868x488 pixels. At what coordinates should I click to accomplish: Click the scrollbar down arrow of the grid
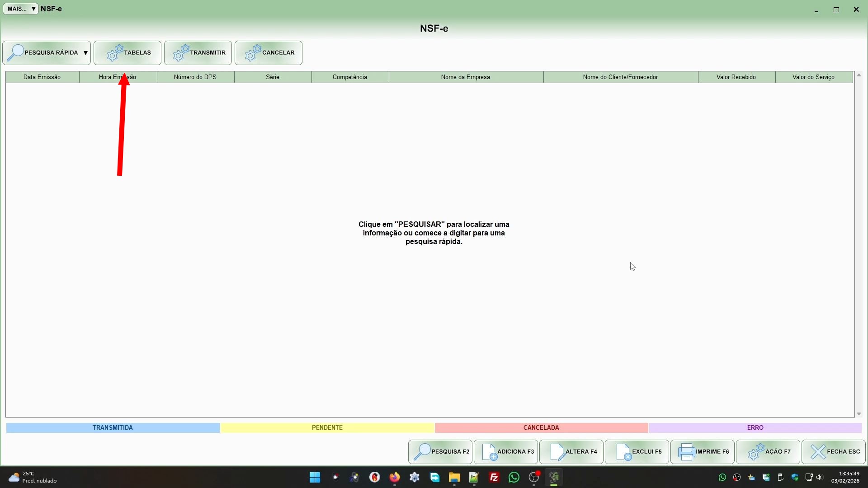click(859, 414)
